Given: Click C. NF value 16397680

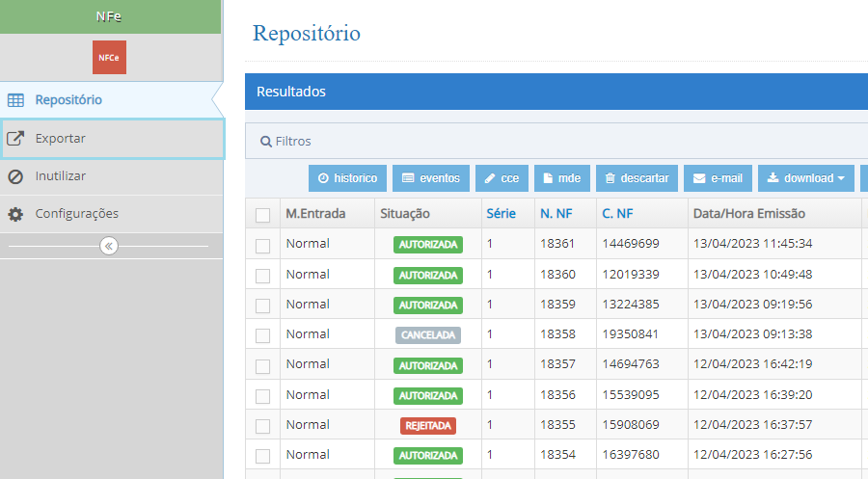Looking at the screenshot, I should (631, 455).
